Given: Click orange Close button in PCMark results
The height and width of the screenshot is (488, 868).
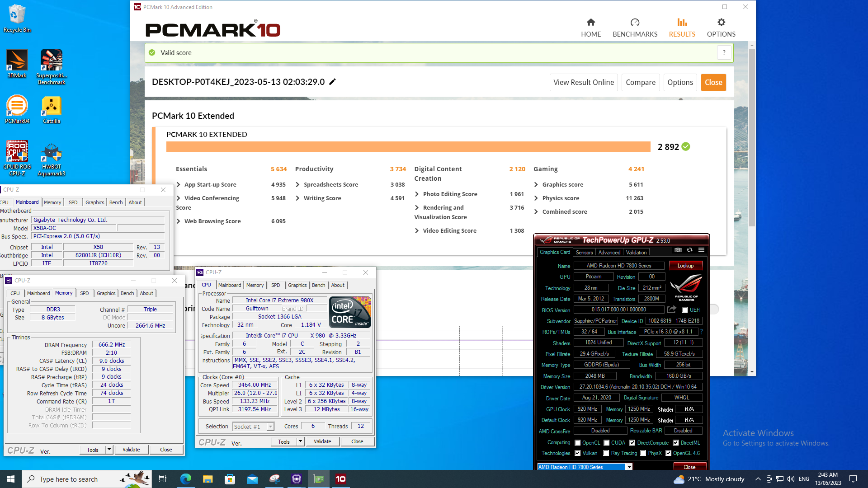Looking at the screenshot, I should [x=713, y=82].
